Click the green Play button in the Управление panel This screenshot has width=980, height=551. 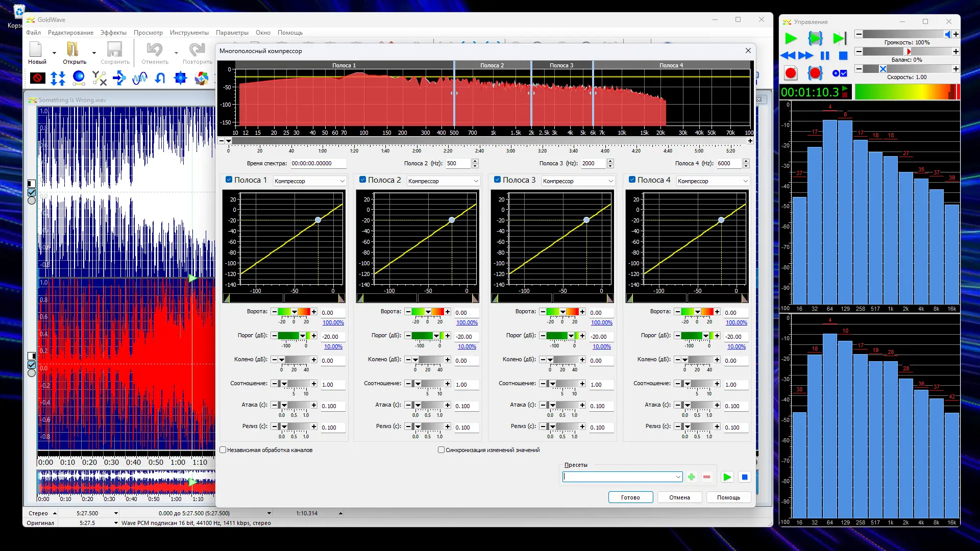[x=791, y=38]
